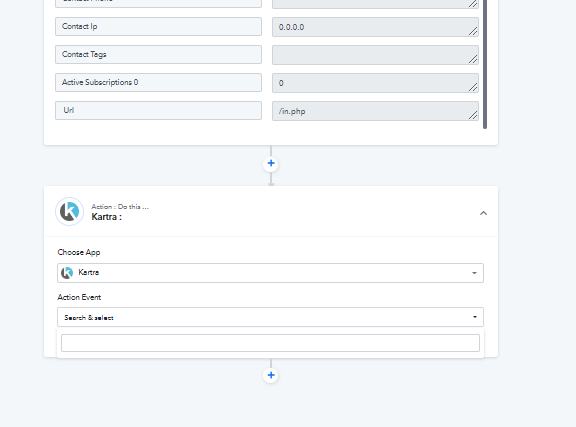The height and width of the screenshot is (427, 576).
Task: Click the Kartra logo in action header
Action: point(69,212)
